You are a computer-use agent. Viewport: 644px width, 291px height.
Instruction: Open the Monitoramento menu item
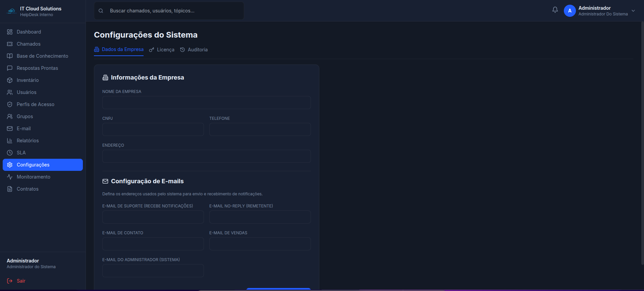[43, 177]
